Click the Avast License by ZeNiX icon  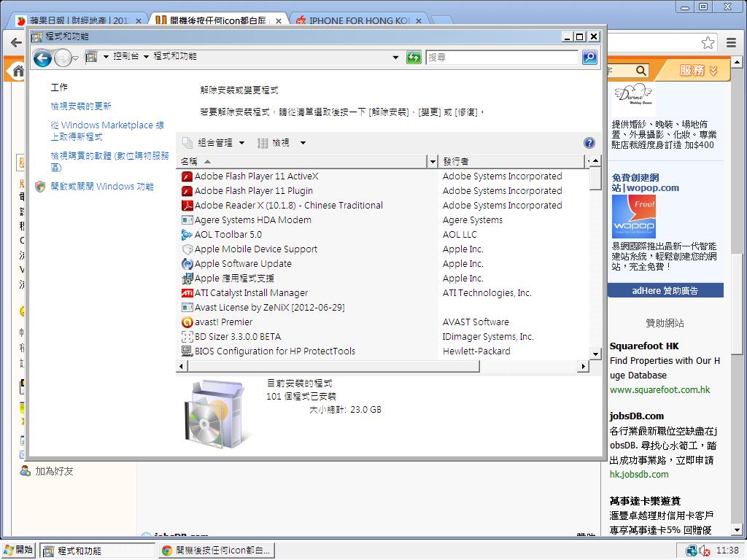pyautogui.click(x=187, y=308)
